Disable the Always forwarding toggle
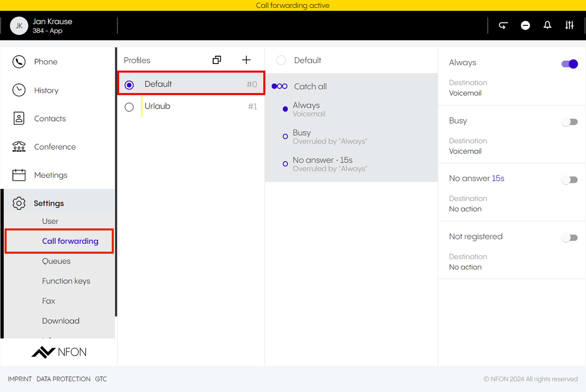 pyautogui.click(x=569, y=64)
